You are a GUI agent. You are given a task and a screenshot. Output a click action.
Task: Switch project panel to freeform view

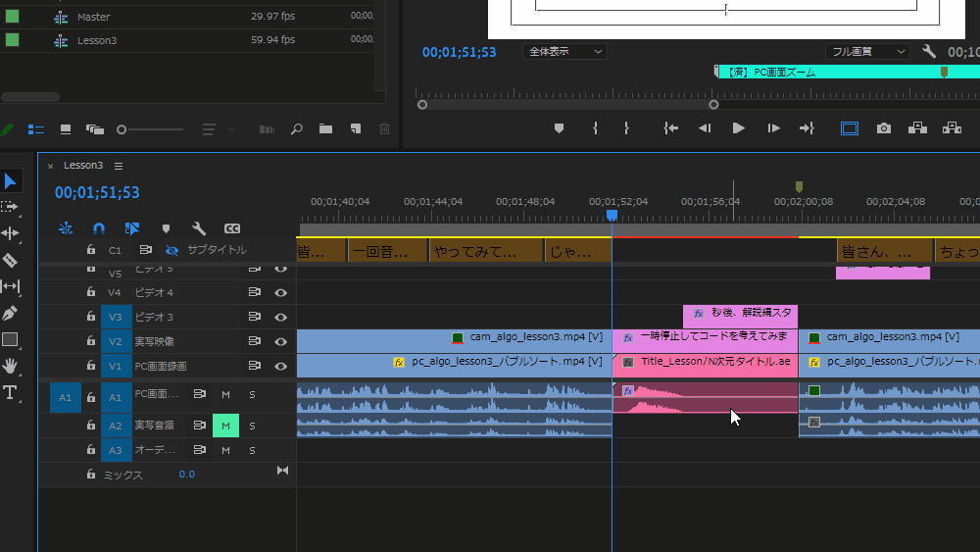click(95, 129)
